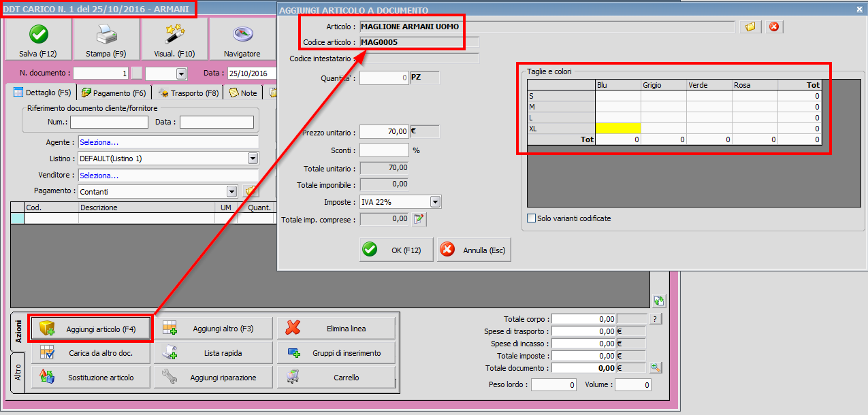Click the S row Rosa cell
Screen dimensions: 868x415
pos(755,96)
